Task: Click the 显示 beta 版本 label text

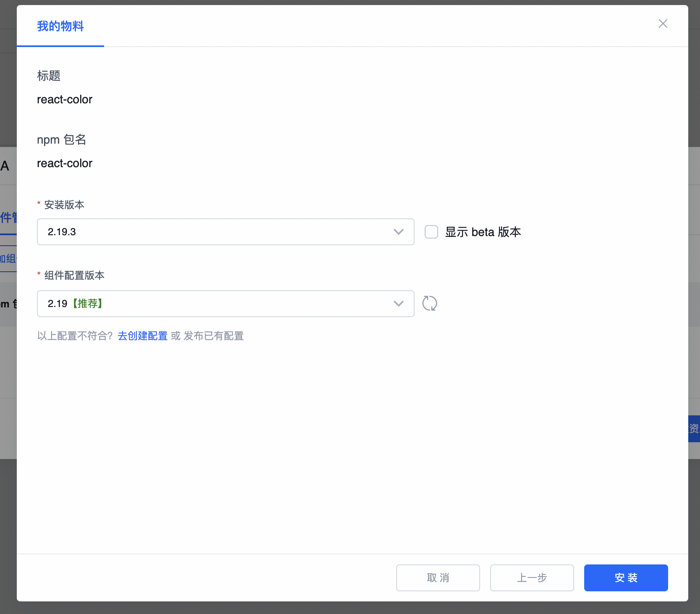Action: (x=483, y=232)
